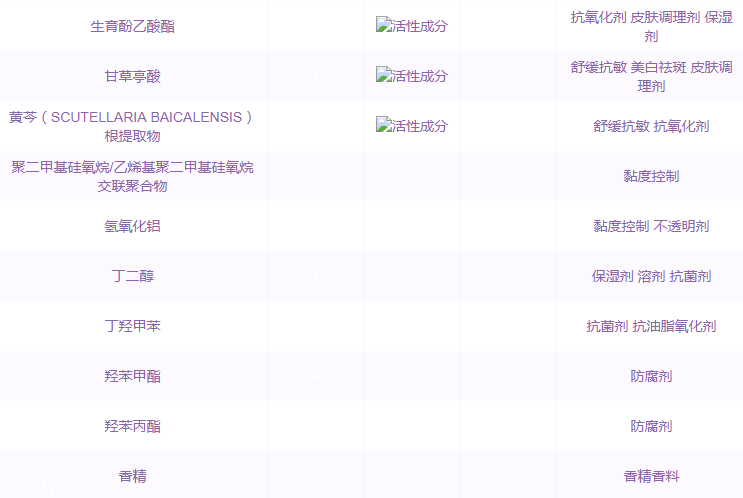This screenshot has height=498, width=743.
Task: Click 黏度控制 in the 聚二甲基硅氧烷 row
Action: (x=651, y=176)
